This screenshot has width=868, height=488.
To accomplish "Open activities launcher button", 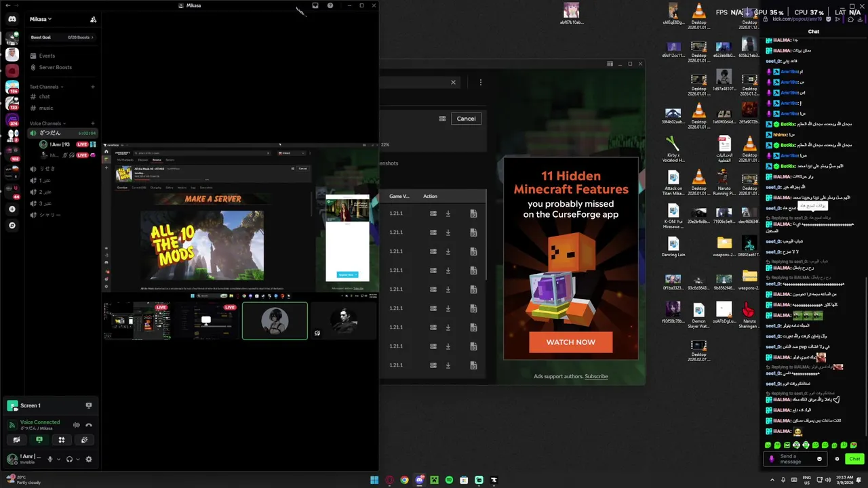I will click(62, 440).
